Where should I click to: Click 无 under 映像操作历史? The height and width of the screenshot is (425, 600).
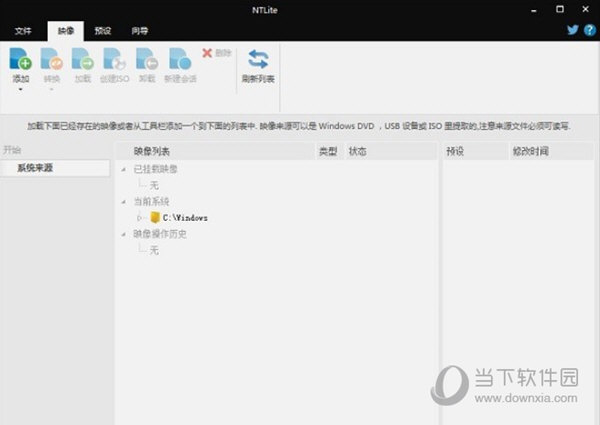pos(154,251)
